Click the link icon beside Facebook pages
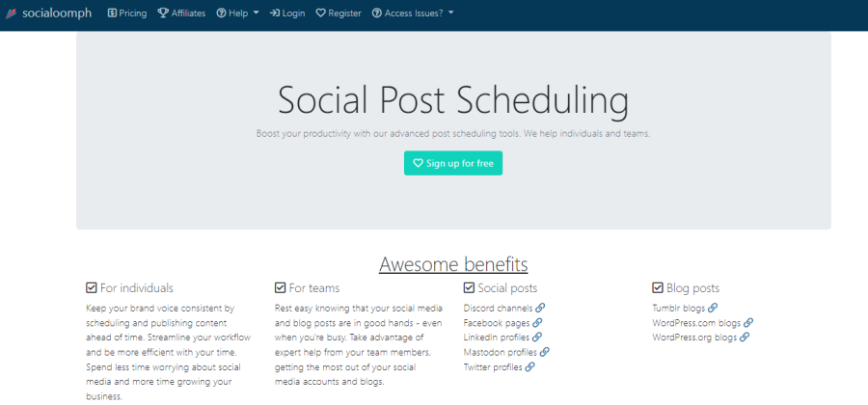868x405 pixels. coord(537,323)
